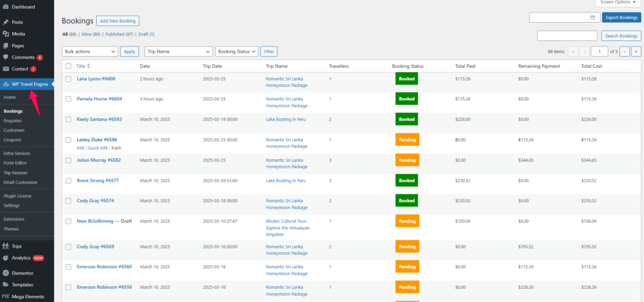Open Coupons submenu item

pyautogui.click(x=13, y=140)
